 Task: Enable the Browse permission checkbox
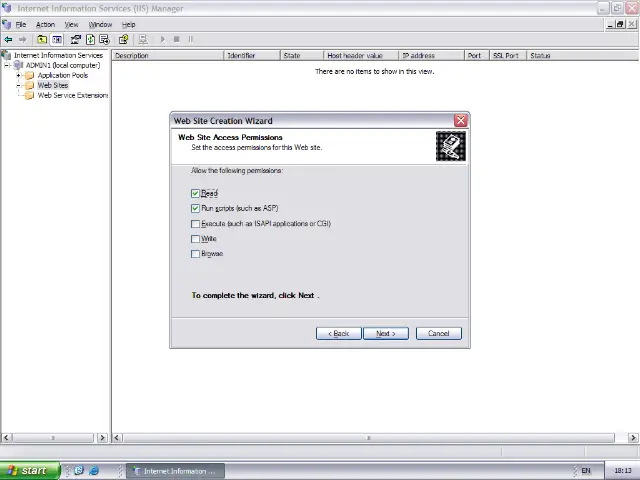[x=195, y=254]
